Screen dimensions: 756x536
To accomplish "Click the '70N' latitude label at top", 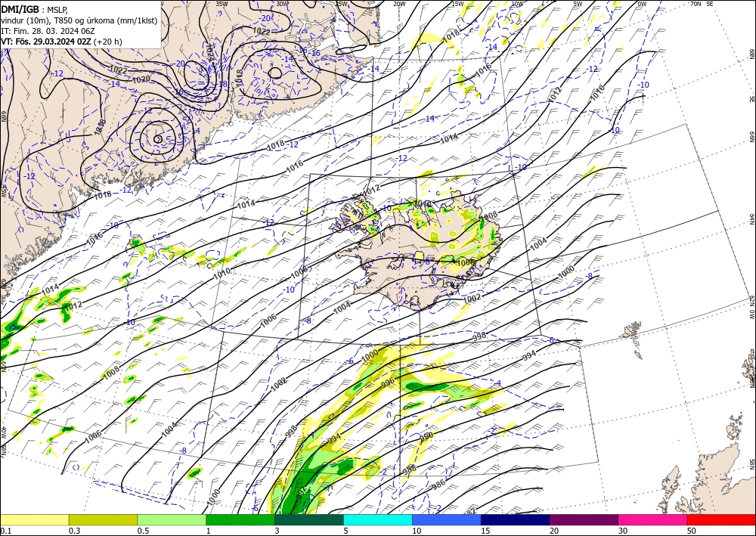I will (x=696, y=4).
